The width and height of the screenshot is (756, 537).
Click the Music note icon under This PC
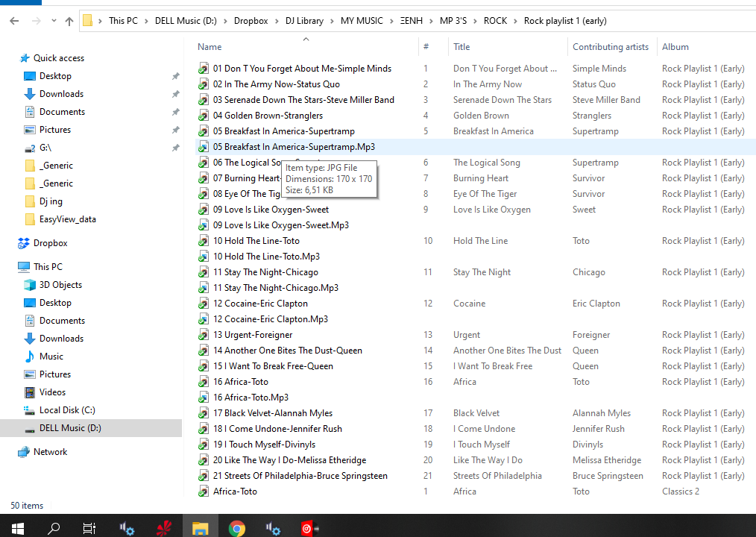[x=30, y=357]
